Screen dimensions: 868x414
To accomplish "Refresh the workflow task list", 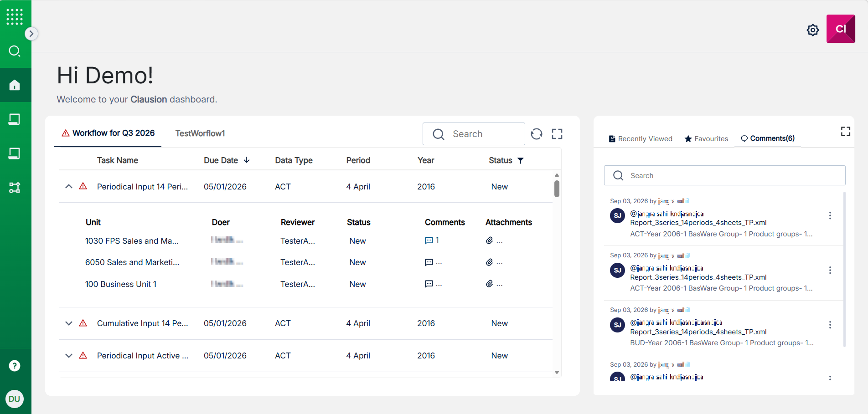I will point(537,134).
